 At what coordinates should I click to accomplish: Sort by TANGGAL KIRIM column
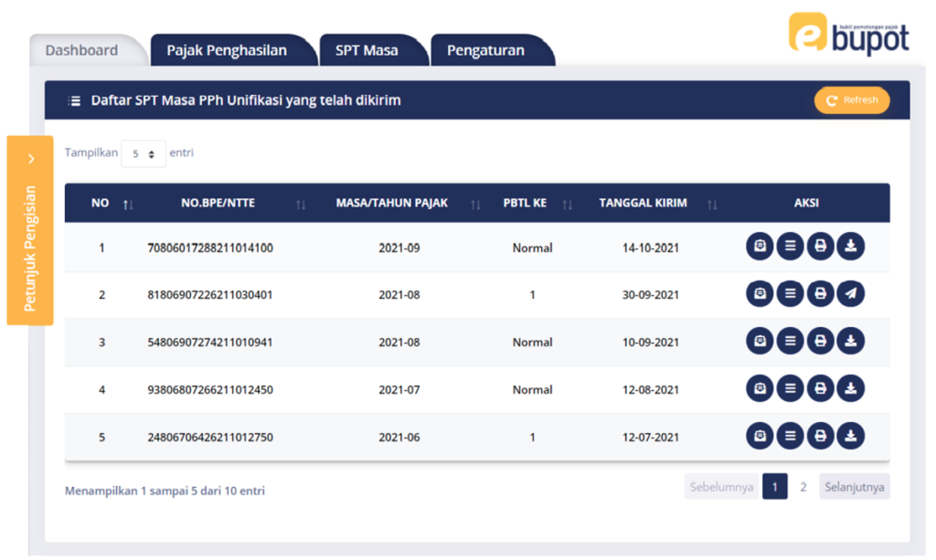[x=712, y=204]
